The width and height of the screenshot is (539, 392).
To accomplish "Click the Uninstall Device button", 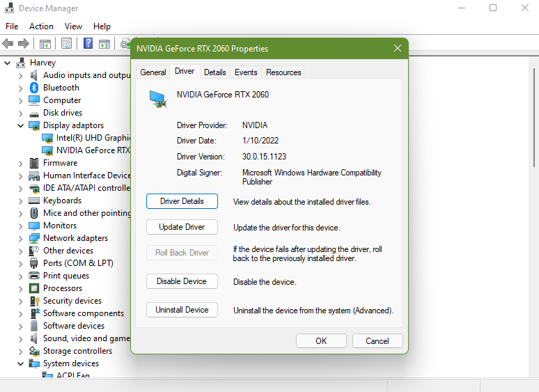I will click(x=182, y=310).
